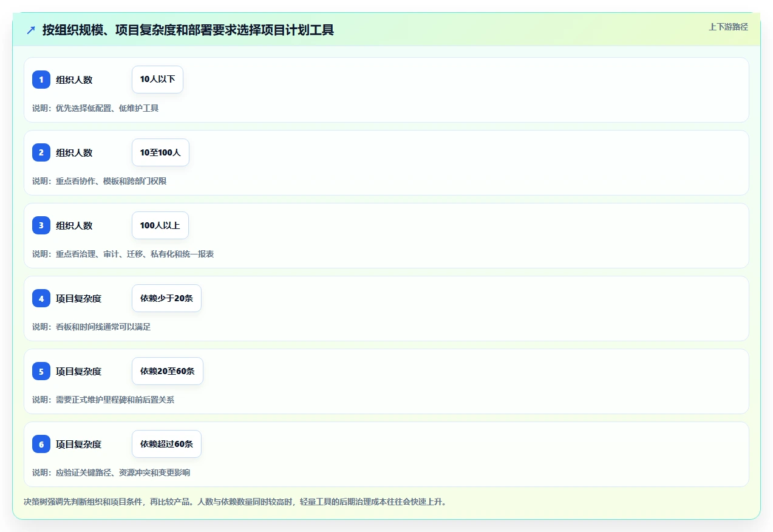Viewport: 773px width, 532px height.
Task: Click step badge number 4
Action: pyautogui.click(x=41, y=298)
